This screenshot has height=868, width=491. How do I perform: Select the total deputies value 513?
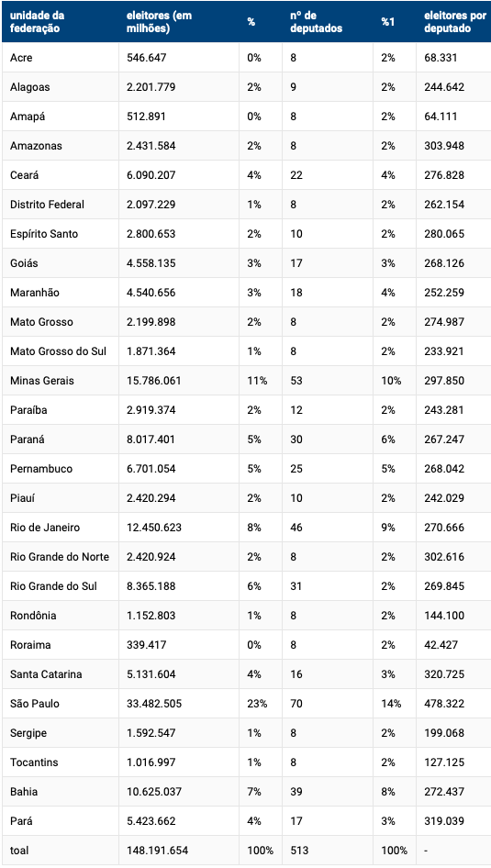coord(299,851)
